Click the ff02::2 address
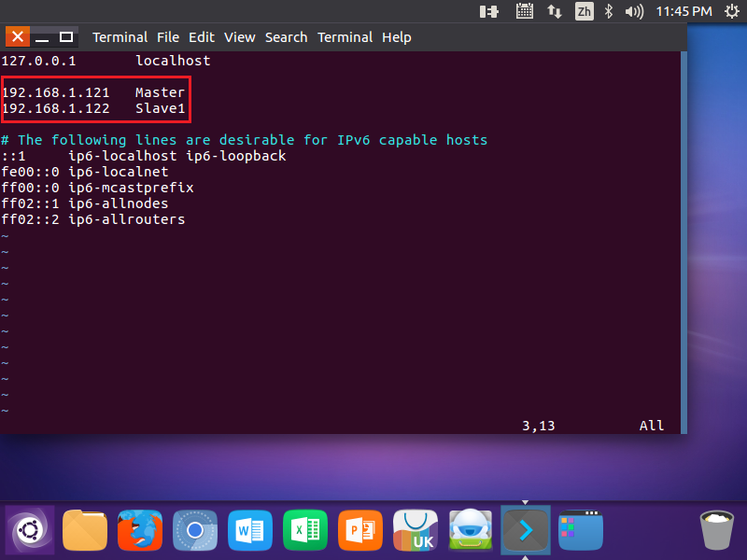 pos(31,219)
